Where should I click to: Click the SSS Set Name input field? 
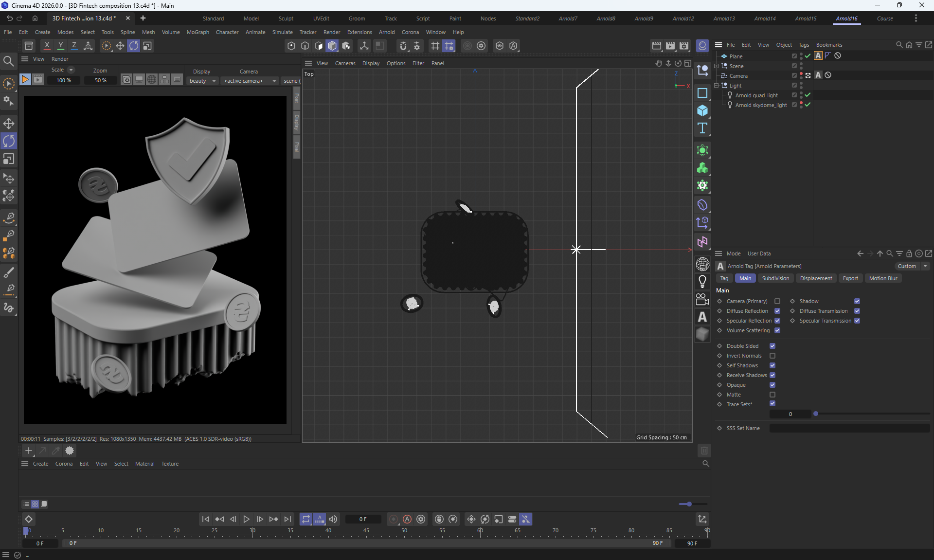click(849, 428)
